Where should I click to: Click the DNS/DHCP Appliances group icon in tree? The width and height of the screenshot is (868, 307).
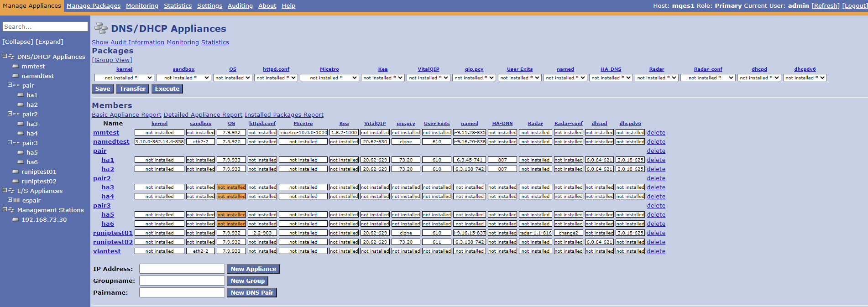coord(11,57)
